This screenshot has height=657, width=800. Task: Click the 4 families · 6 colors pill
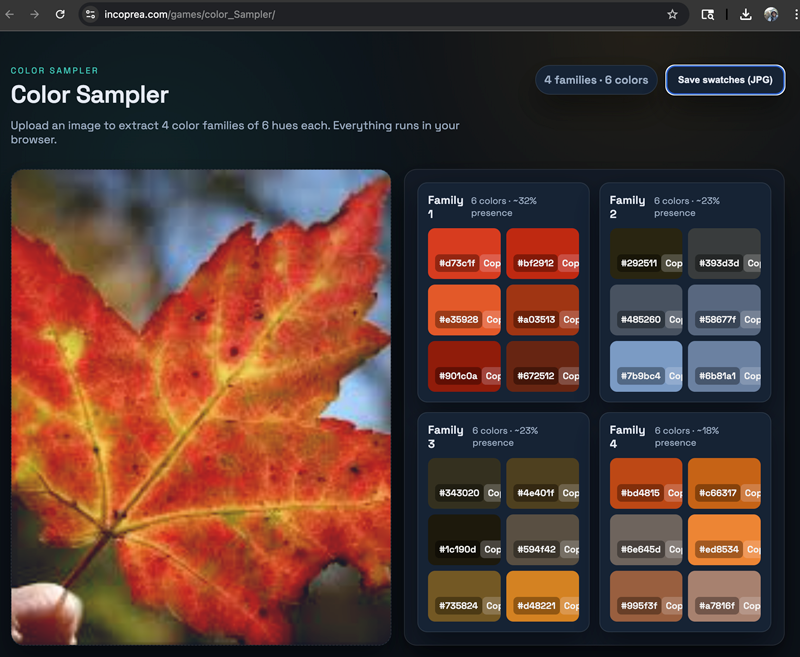tap(596, 80)
